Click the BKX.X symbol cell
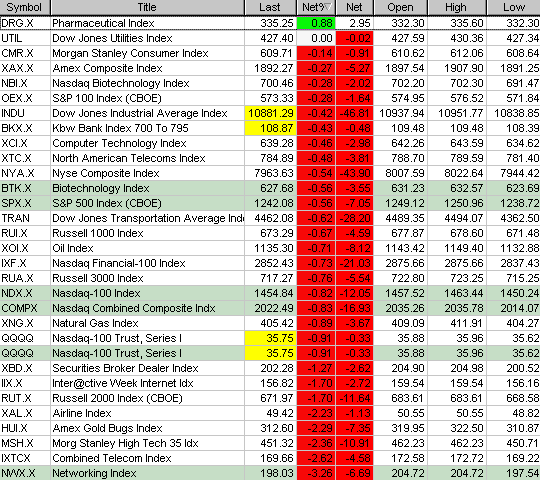This screenshot has width=540, height=480. click(25, 128)
